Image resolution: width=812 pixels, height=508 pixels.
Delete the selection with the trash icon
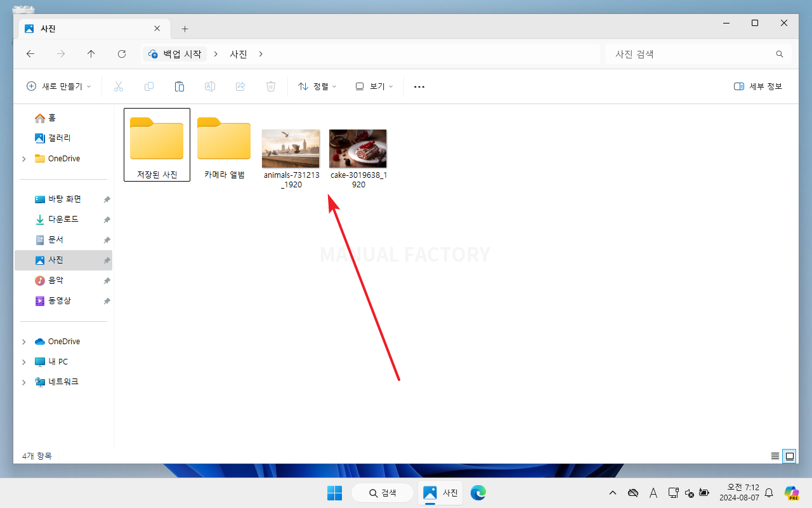(270, 86)
